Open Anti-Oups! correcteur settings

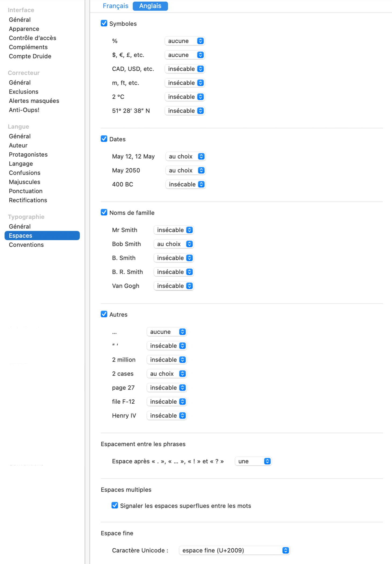pyautogui.click(x=24, y=110)
